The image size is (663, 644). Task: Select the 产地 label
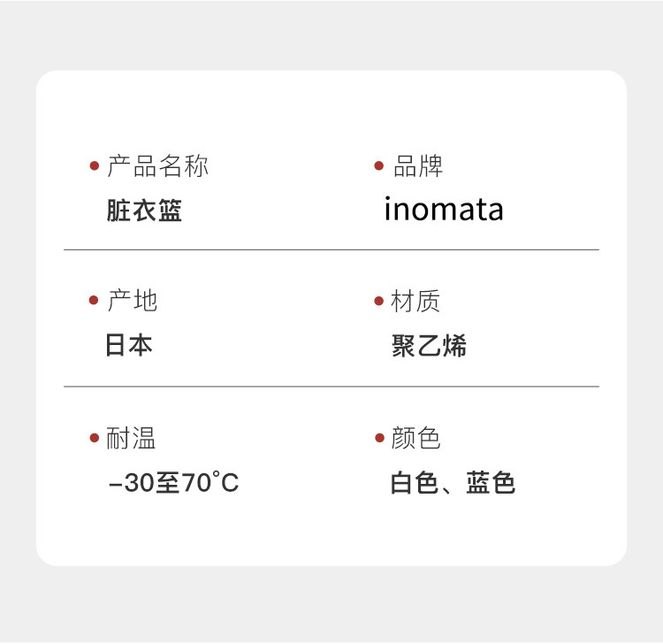point(132,302)
